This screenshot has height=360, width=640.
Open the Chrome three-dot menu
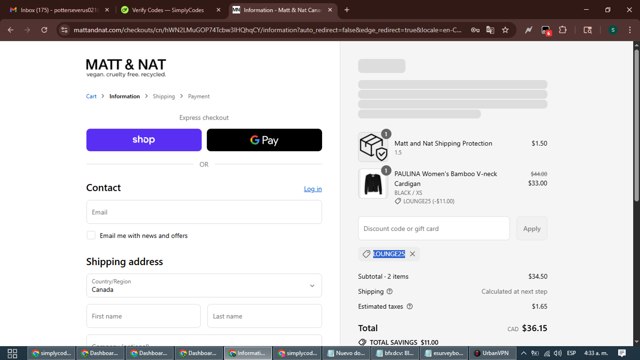pos(630,30)
